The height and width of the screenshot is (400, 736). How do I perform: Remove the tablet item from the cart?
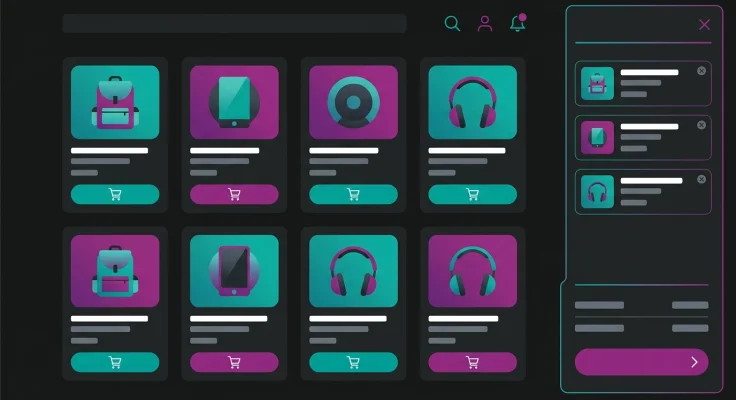coord(701,125)
